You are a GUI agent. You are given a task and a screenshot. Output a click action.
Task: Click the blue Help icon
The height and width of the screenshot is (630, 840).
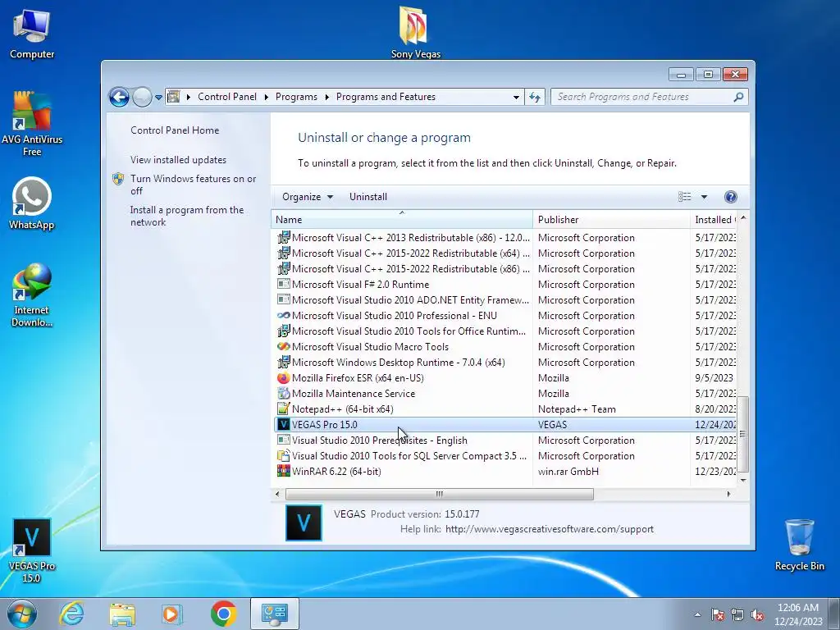click(730, 197)
